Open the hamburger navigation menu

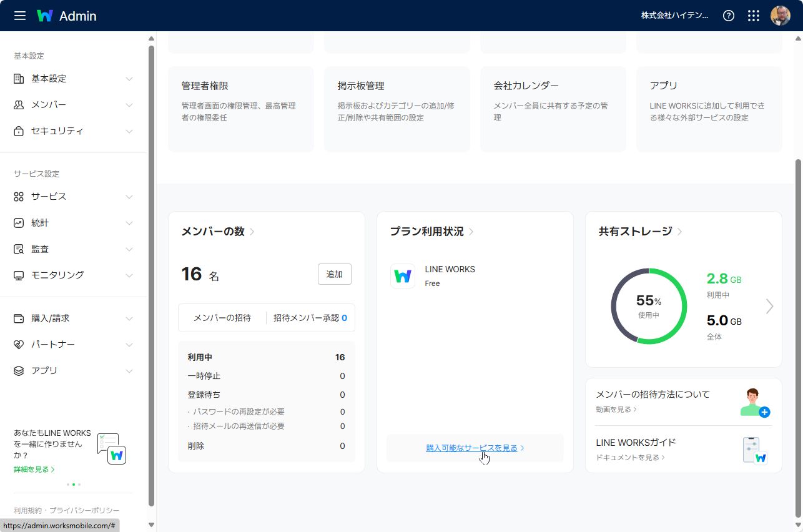[20, 16]
